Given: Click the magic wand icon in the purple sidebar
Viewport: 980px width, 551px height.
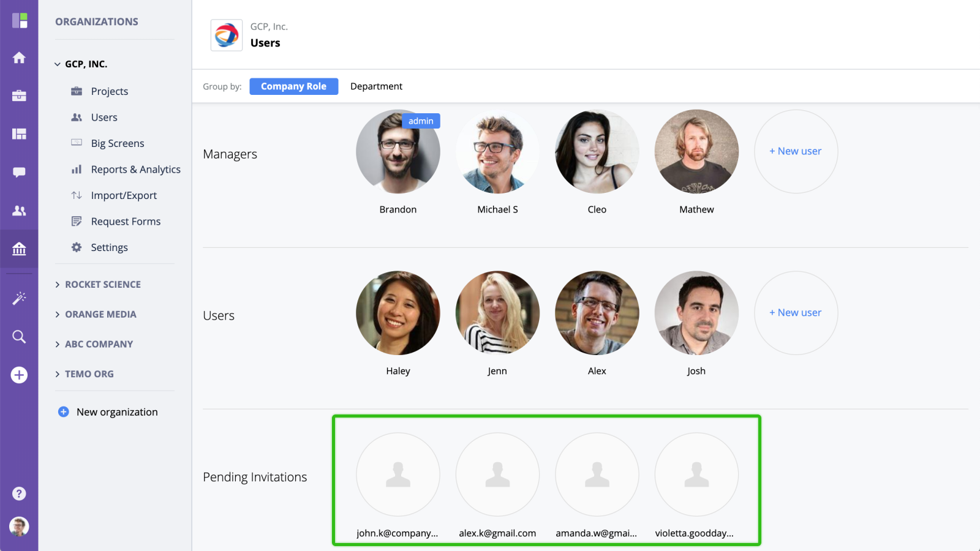Looking at the screenshot, I should [19, 298].
